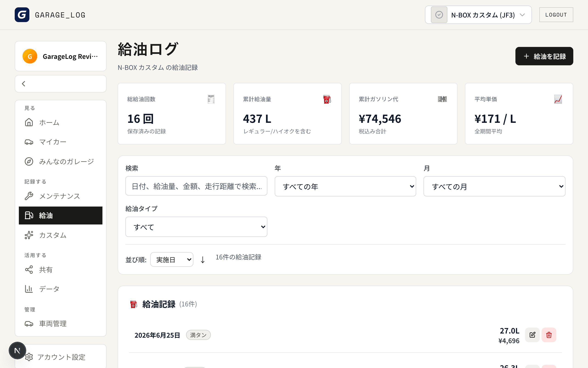Open the ホーム menu item
Image resolution: width=588 pixels, height=368 pixels.
click(x=60, y=122)
